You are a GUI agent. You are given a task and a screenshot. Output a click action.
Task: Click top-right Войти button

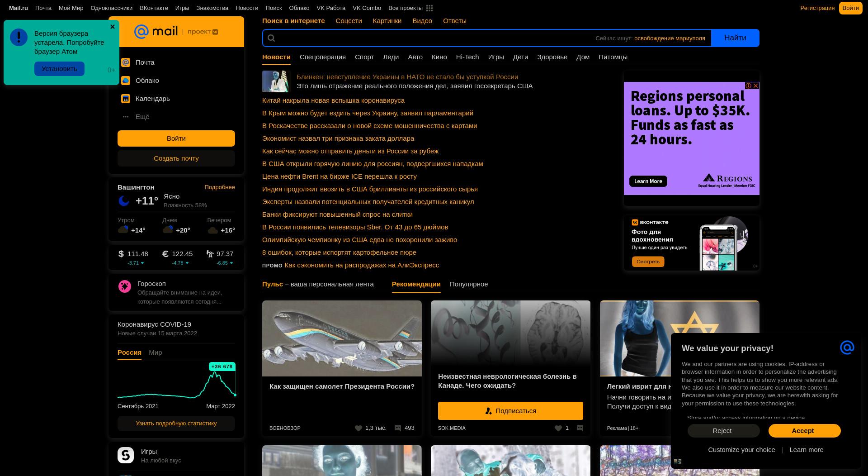click(850, 8)
